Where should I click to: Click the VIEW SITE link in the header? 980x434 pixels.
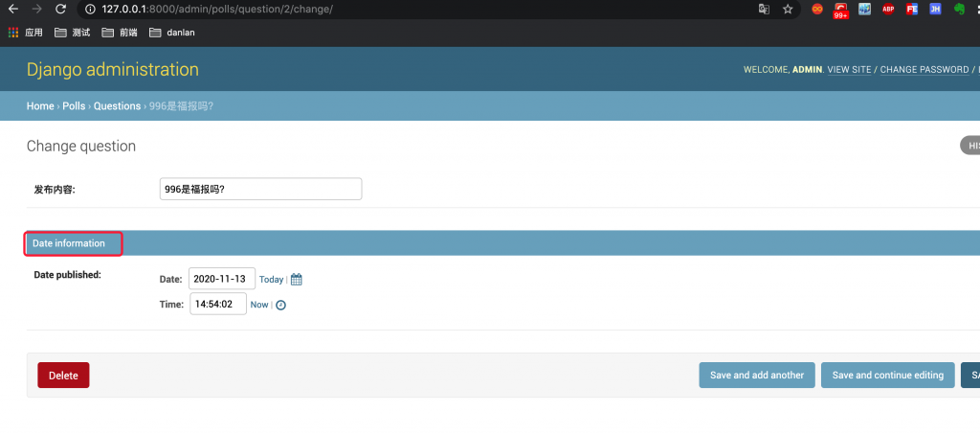tap(849, 70)
